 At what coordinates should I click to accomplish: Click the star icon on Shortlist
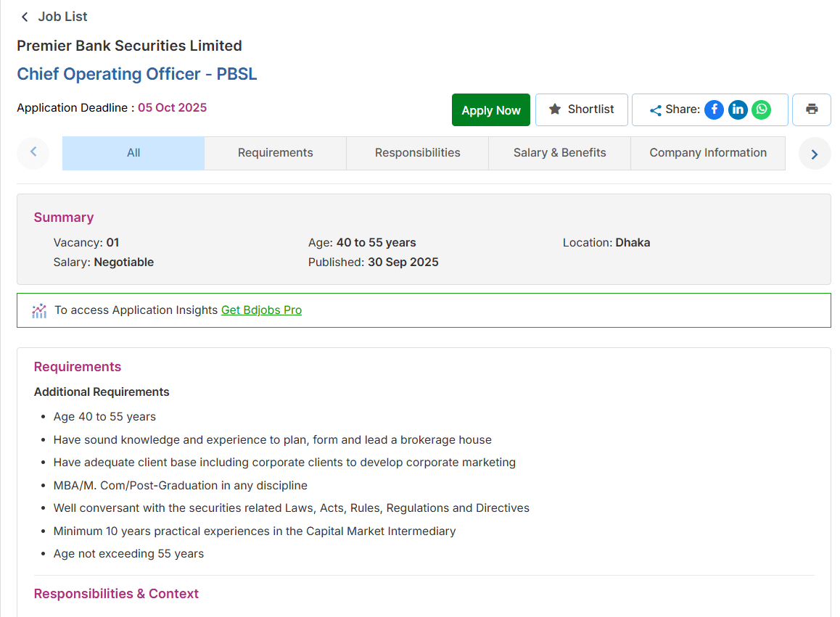point(555,109)
